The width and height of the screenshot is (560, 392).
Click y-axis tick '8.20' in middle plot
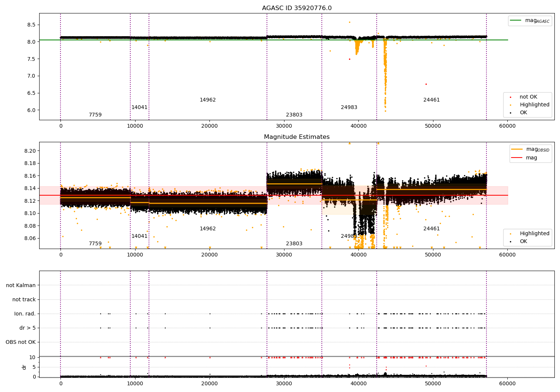(x=30, y=151)
